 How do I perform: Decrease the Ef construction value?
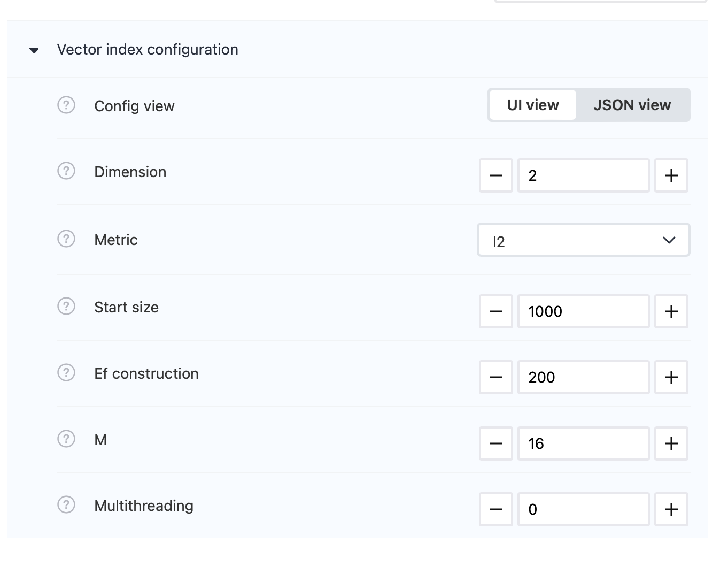point(496,377)
